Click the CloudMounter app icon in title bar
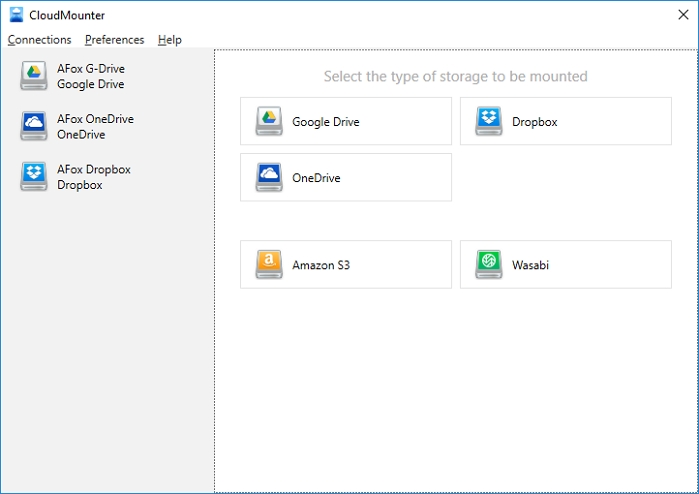Viewport: 699px width, 494px height. coord(16,15)
